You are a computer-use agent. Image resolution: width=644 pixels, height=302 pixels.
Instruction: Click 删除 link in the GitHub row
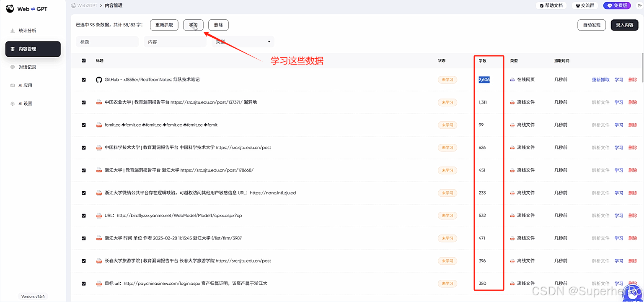point(633,80)
